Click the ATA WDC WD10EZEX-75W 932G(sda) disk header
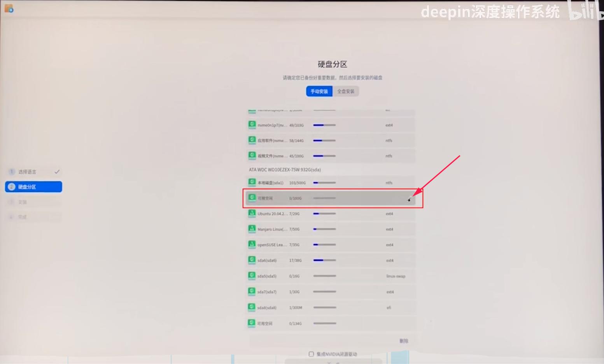Screen dimensions: 604x364 tap(285, 170)
